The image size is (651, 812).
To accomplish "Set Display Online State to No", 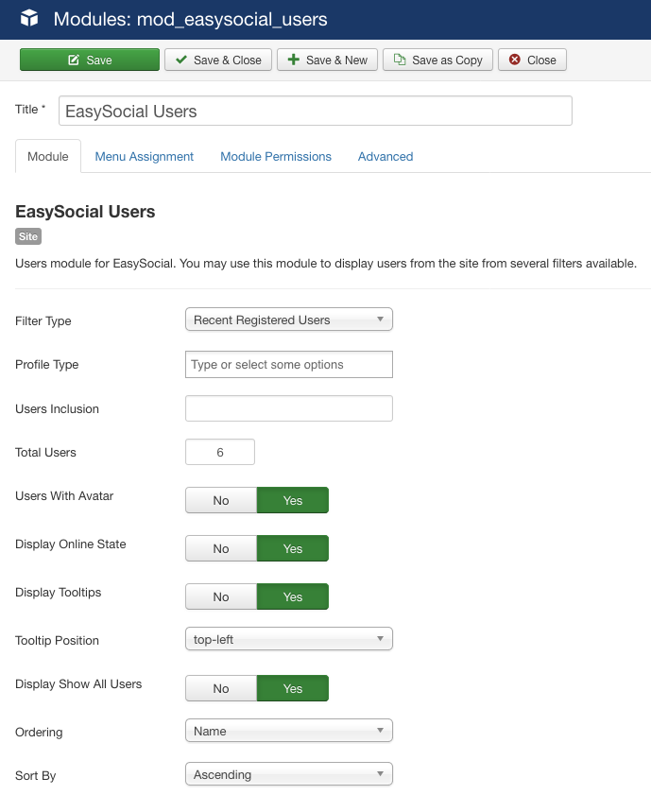I will coord(221,548).
